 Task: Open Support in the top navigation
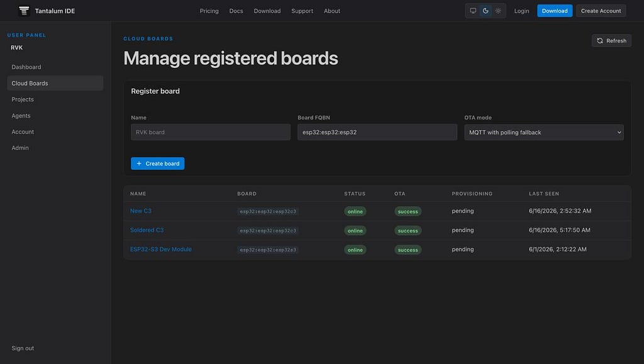[303, 11]
